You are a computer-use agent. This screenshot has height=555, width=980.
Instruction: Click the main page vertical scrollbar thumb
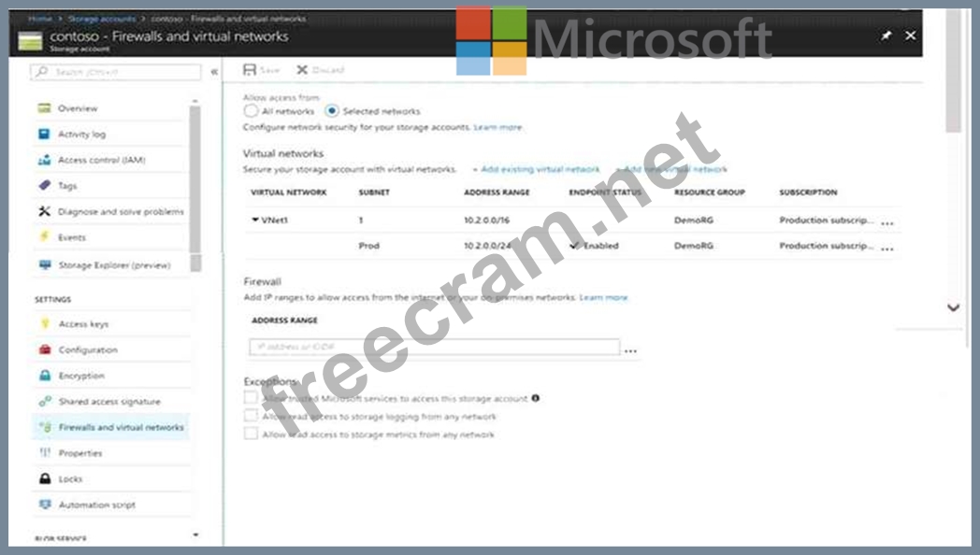pyautogui.click(x=953, y=71)
